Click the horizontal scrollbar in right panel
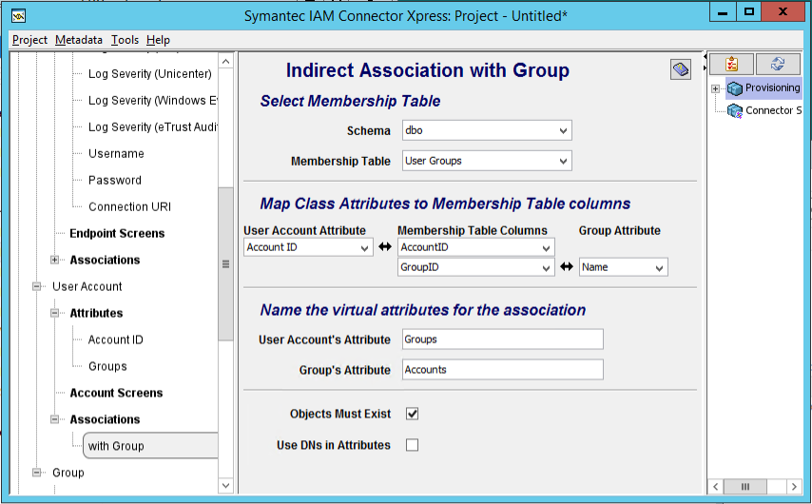 pos(755,486)
